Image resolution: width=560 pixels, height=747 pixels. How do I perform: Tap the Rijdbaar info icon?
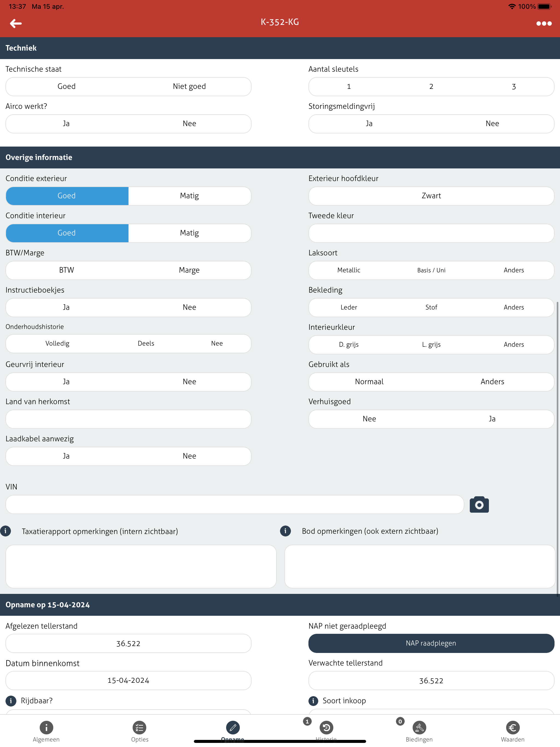tap(11, 701)
